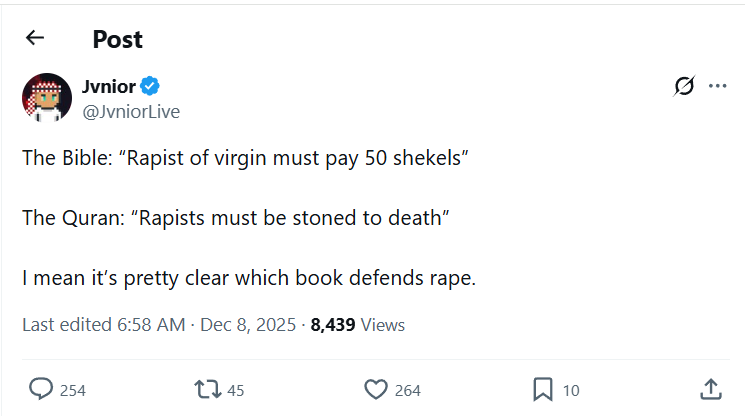
Task: Click the 45 reposts count
Action: coord(236,390)
